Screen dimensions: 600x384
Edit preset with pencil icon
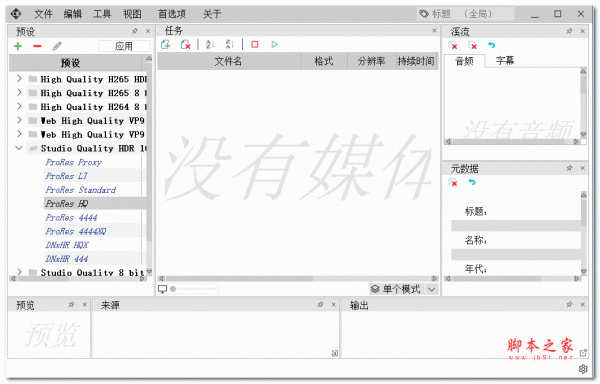(x=57, y=46)
